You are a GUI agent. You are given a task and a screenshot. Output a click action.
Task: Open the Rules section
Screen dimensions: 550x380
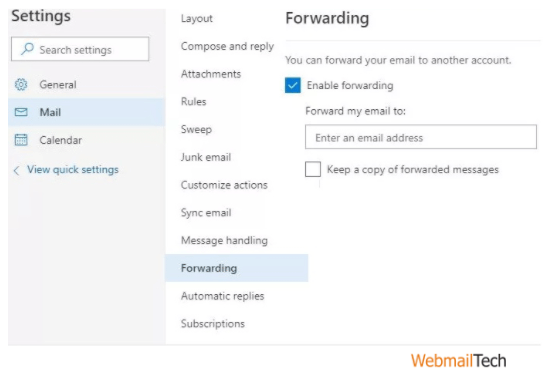194,102
